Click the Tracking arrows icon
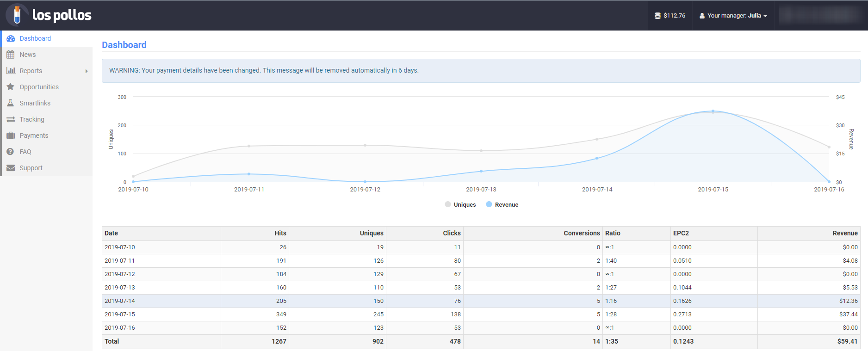Screen dimensions: 868x351 (x=11, y=119)
